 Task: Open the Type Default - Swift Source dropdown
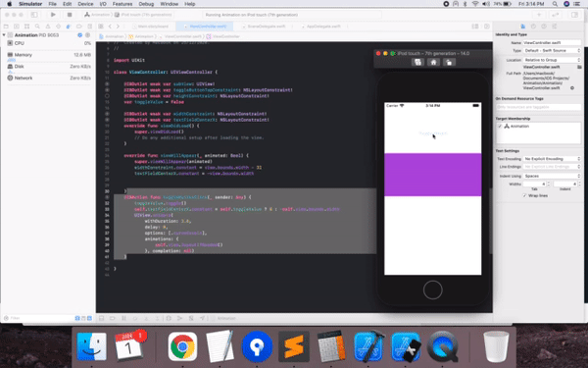[552, 50]
